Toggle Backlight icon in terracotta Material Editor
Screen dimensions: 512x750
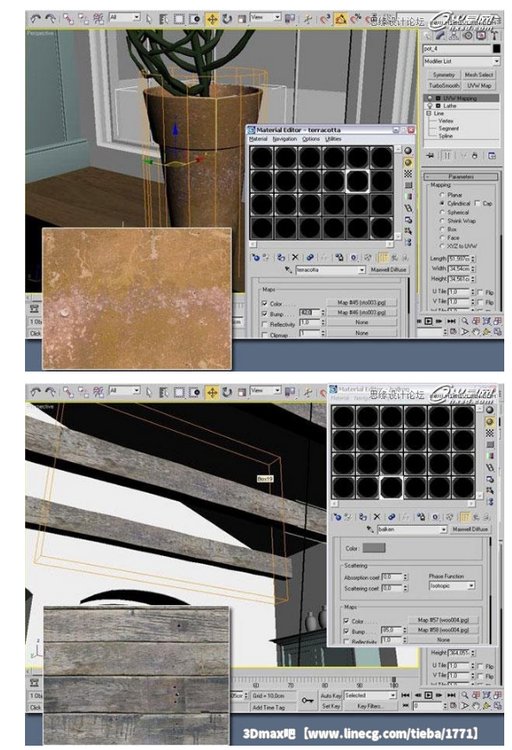[x=408, y=163]
